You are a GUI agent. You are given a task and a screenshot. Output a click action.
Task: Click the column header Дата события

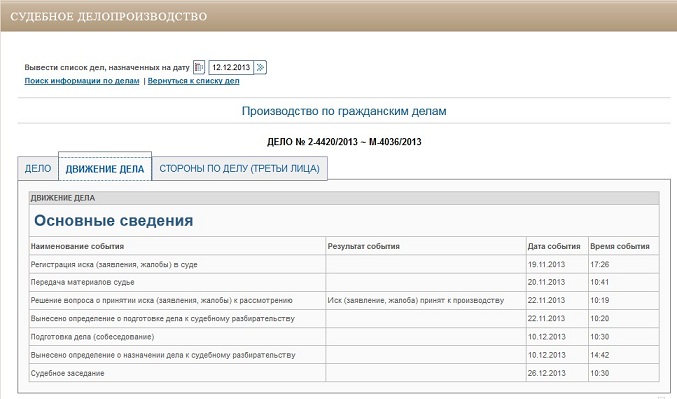pyautogui.click(x=554, y=246)
